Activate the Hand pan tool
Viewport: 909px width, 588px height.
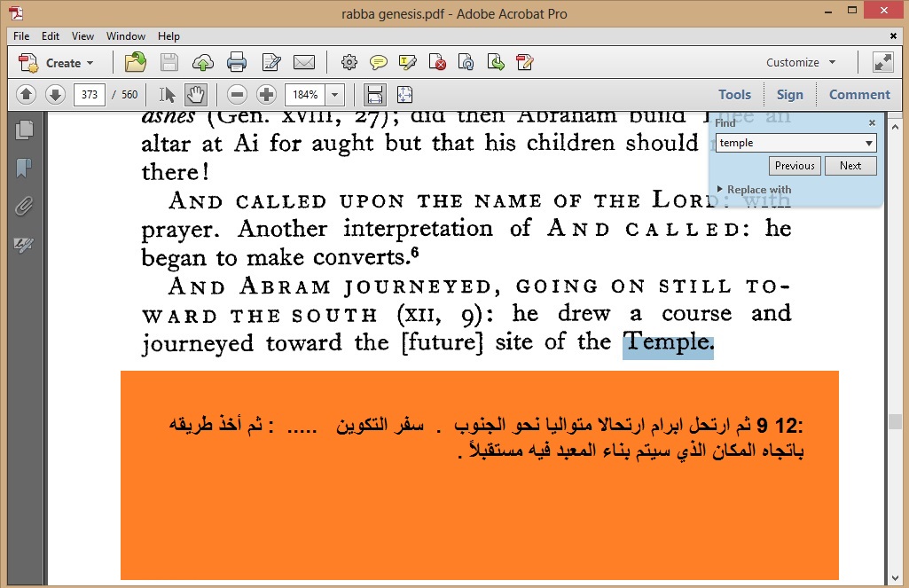pyautogui.click(x=195, y=94)
